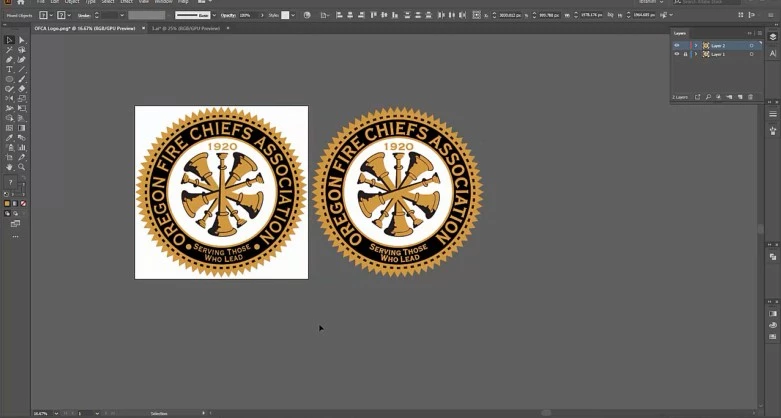781x418 pixels.
Task: Set paint mode to Gradient
Action: [x=15, y=204]
